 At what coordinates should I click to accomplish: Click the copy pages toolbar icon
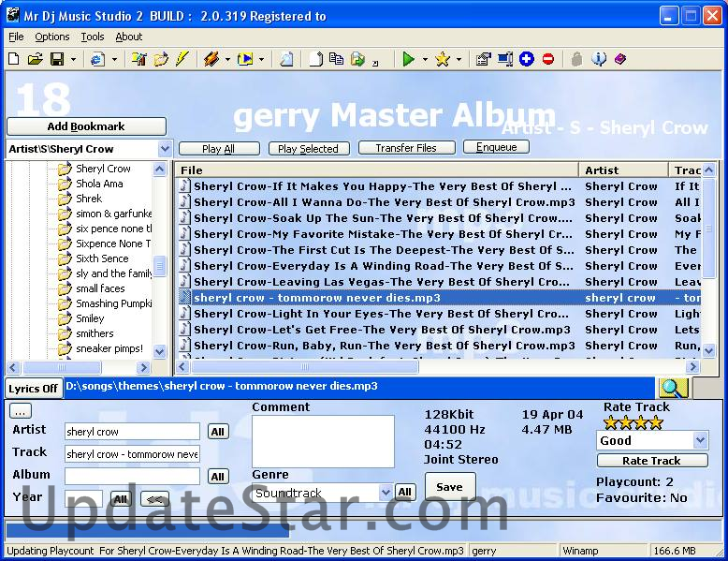point(336,59)
